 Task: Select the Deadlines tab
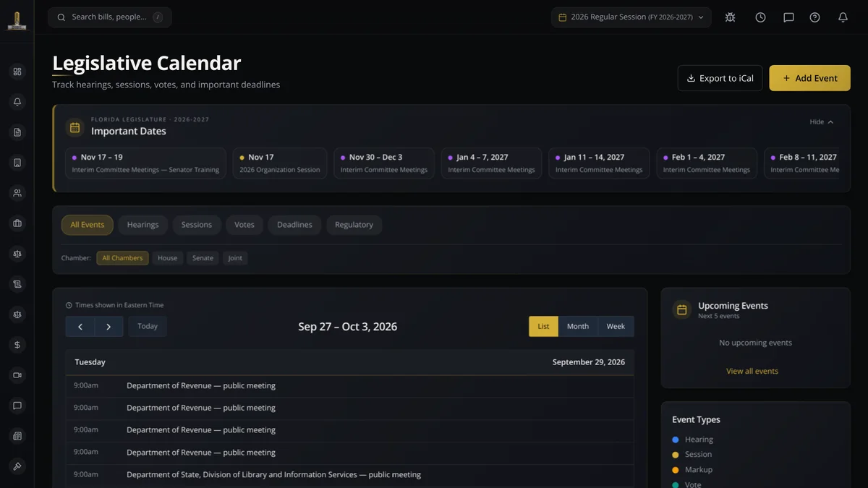pyautogui.click(x=294, y=225)
